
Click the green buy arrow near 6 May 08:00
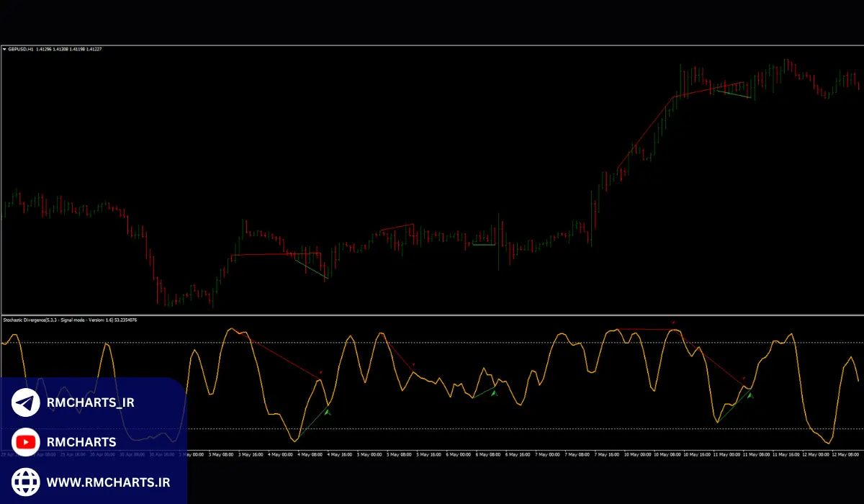494,392
